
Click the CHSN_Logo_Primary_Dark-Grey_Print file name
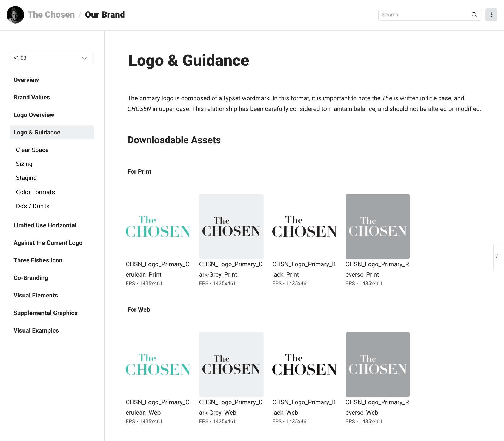[231, 270]
